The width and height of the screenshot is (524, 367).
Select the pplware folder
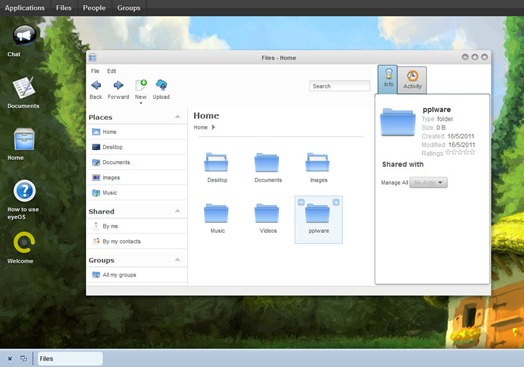pyautogui.click(x=318, y=220)
